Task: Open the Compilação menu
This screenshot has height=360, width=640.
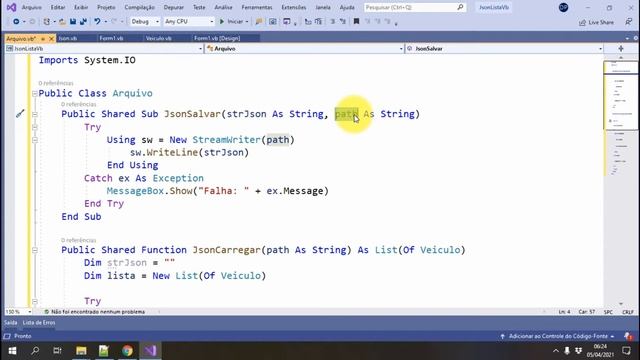Action: pos(140,7)
